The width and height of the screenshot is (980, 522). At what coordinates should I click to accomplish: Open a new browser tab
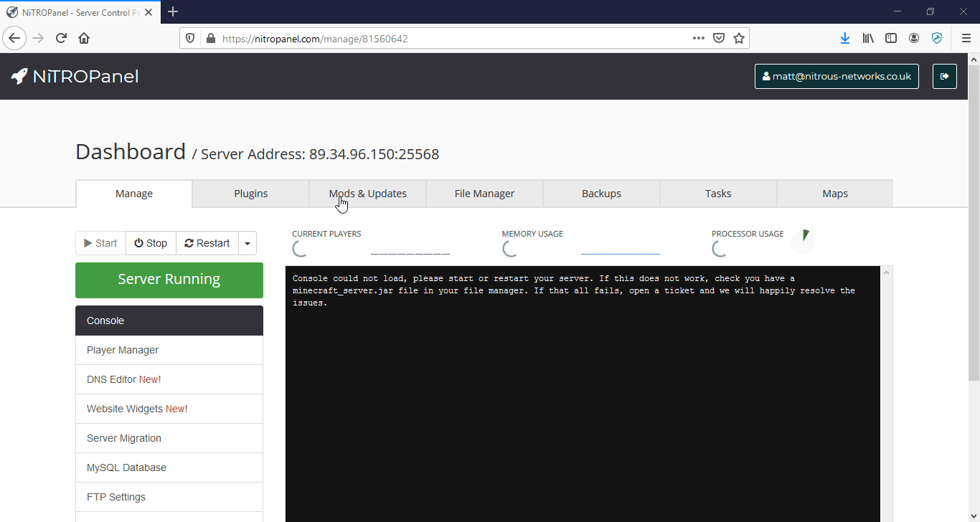click(173, 11)
